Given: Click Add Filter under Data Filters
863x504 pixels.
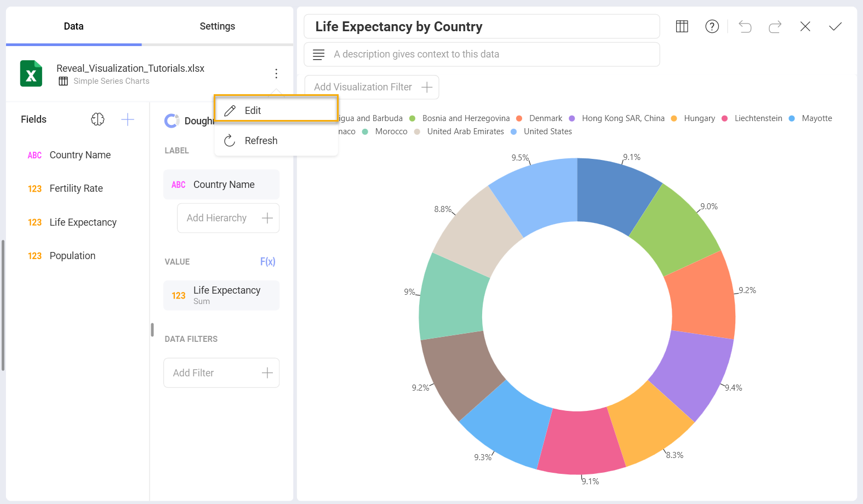Looking at the screenshot, I should tap(221, 373).
